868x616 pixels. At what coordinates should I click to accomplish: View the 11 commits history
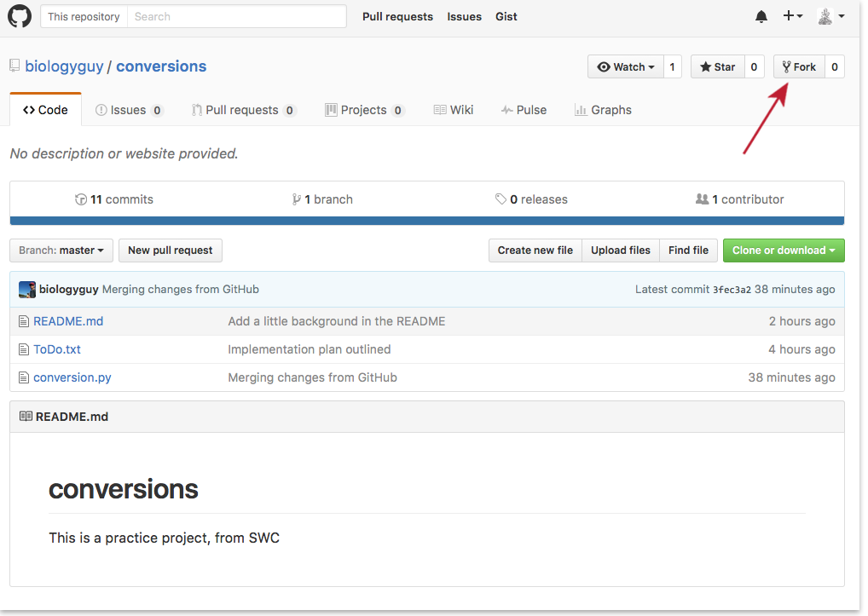click(x=114, y=199)
